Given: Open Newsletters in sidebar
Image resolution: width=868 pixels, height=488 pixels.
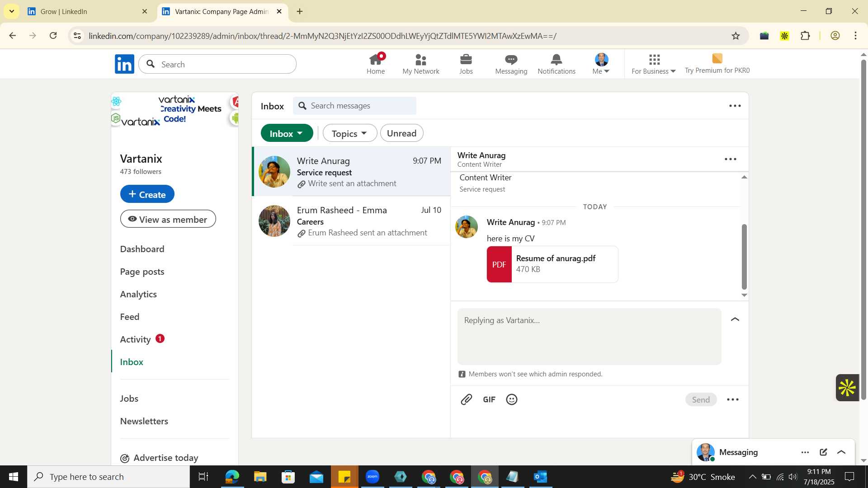Looking at the screenshot, I should coord(144,421).
